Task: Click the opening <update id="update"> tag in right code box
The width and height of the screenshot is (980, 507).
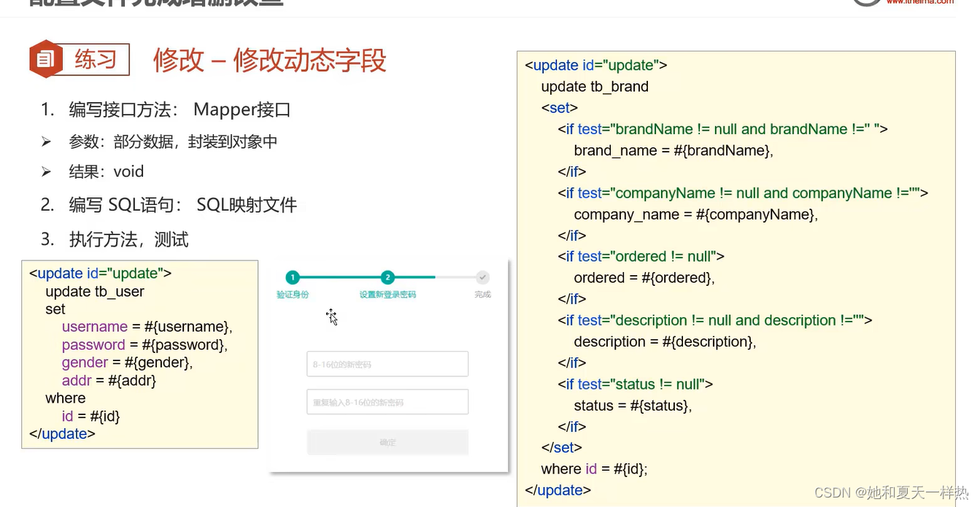Action: 596,65
